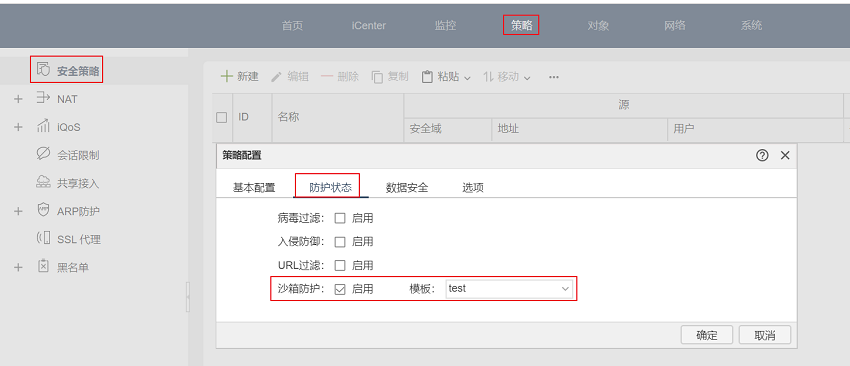Image resolution: width=850 pixels, height=366 pixels.
Task: Collapse the left sidebar handle
Action: tap(188, 297)
